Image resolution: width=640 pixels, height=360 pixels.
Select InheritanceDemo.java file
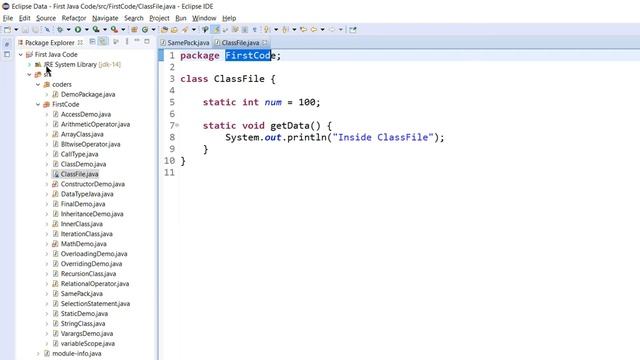pos(92,214)
